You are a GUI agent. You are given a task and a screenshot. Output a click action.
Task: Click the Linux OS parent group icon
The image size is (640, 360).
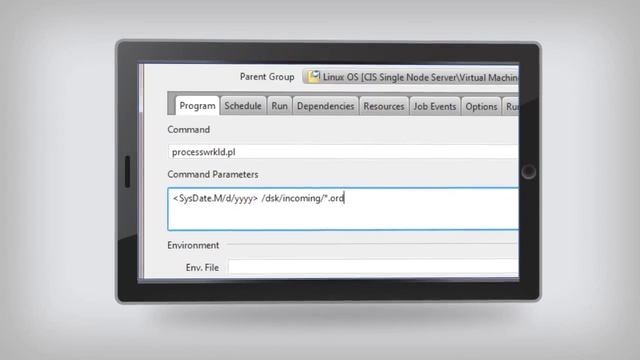coord(313,76)
